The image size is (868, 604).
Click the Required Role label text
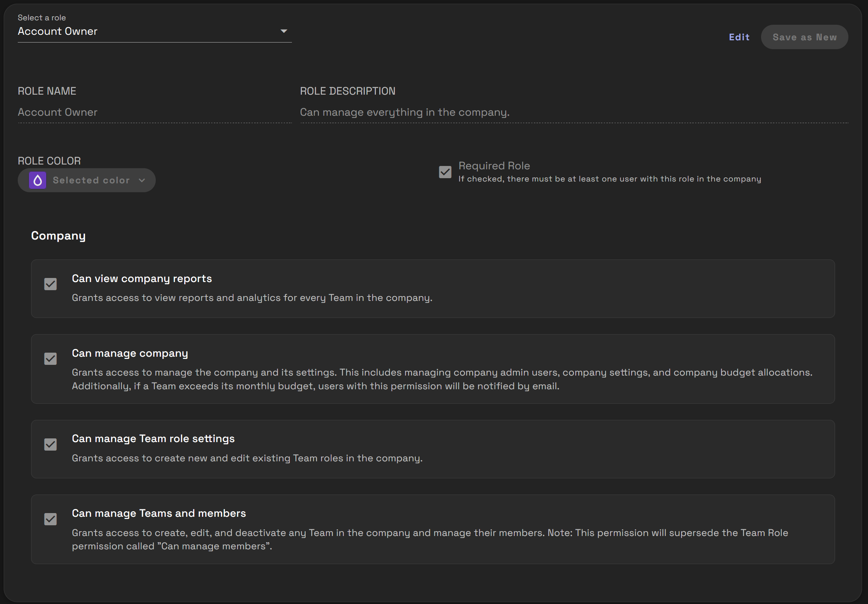[x=494, y=166]
